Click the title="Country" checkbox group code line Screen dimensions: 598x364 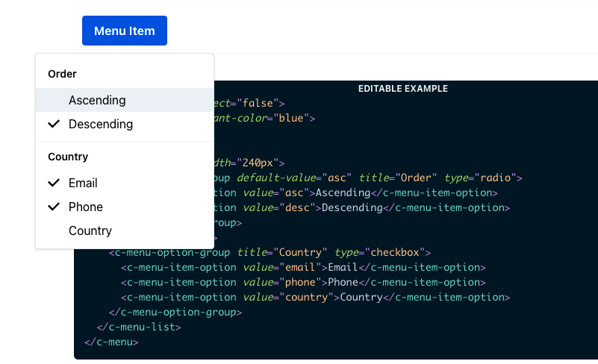(x=270, y=252)
